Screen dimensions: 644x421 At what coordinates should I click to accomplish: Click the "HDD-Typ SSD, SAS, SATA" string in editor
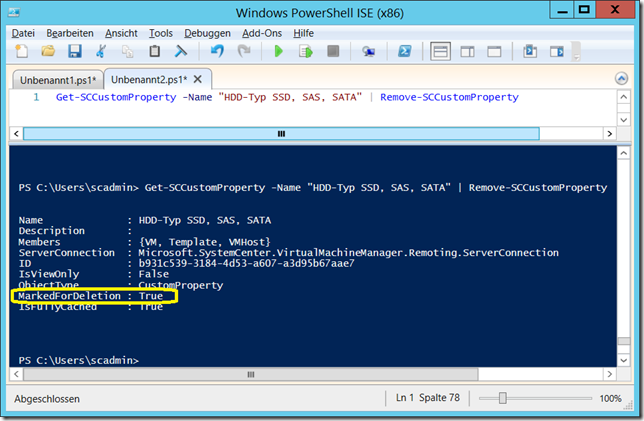(x=290, y=97)
